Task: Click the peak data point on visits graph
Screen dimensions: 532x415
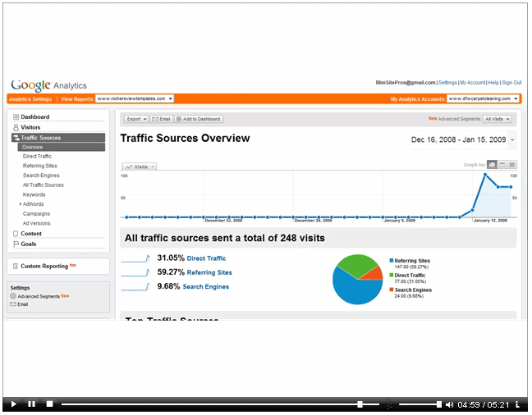Action: (485, 175)
